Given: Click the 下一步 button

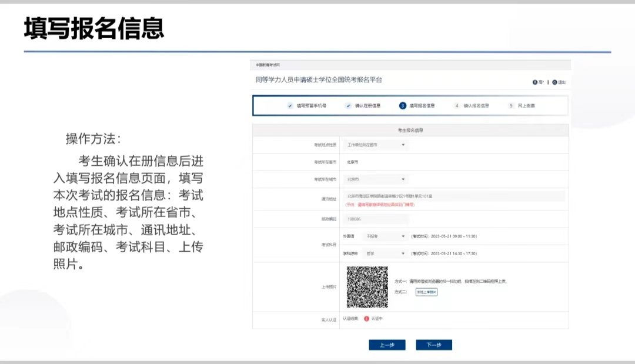Looking at the screenshot, I should tap(434, 345).
